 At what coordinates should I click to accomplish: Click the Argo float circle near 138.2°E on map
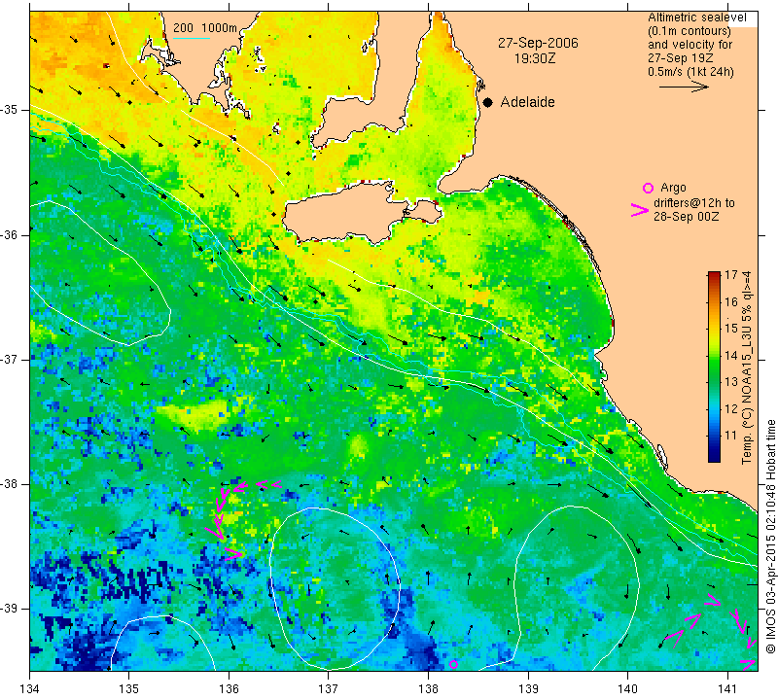(453, 664)
